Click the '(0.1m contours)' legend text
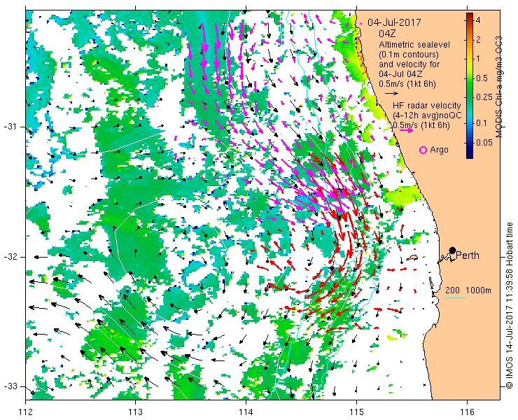The image size is (518, 420). point(409,54)
